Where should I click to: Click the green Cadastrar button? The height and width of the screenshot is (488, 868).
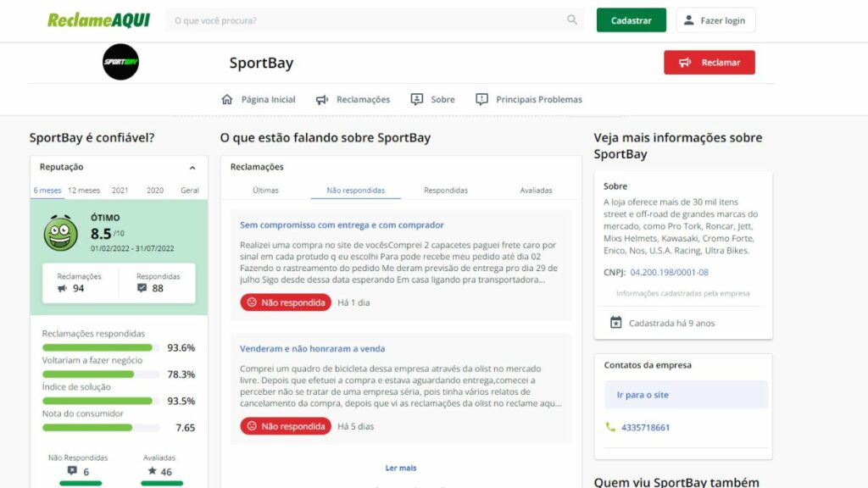pyautogui.click(x=631, y=20)
